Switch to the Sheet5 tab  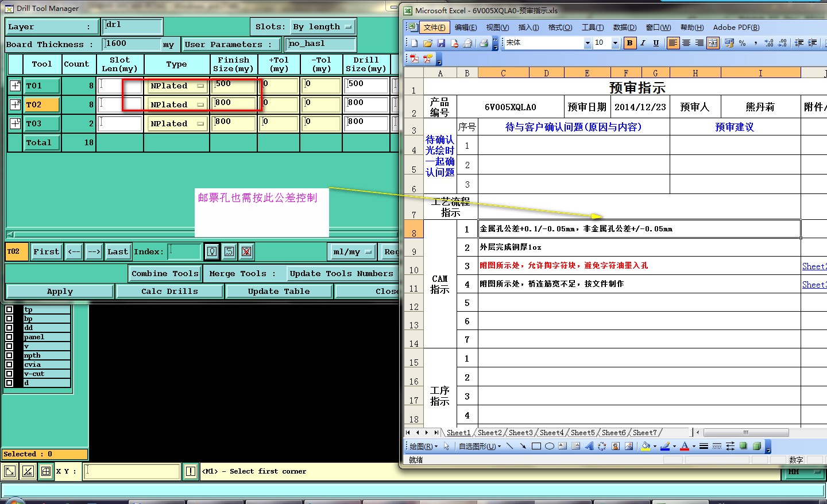[582, 433]
